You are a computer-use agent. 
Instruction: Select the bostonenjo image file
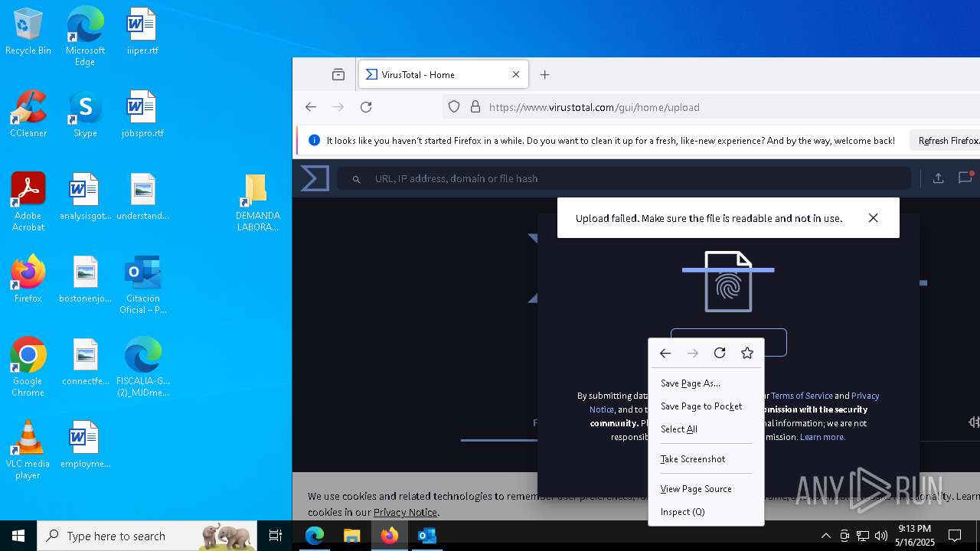point(85,280)
